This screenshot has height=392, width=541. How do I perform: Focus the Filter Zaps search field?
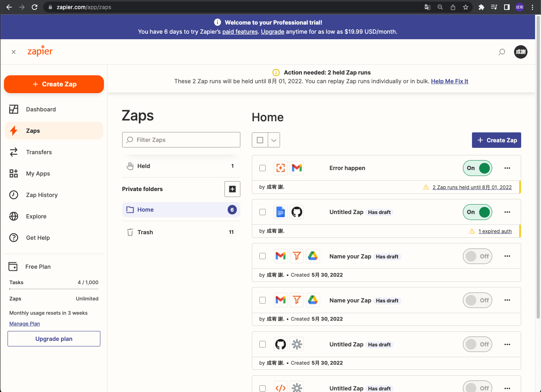(x=181, y=140)
